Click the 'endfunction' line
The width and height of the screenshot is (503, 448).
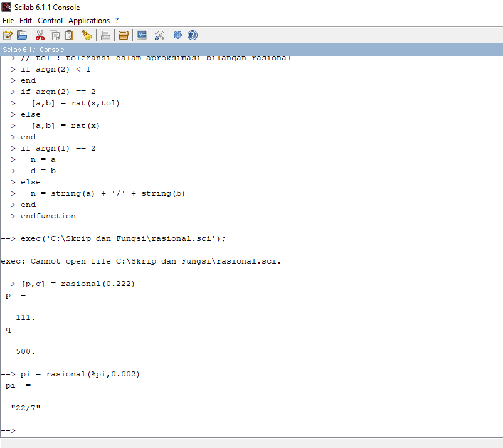tap(48, 216)
